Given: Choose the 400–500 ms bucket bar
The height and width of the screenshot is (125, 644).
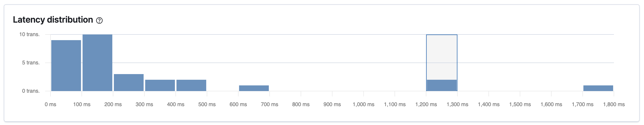Looking at the screenshot, I should click(191, 85).
